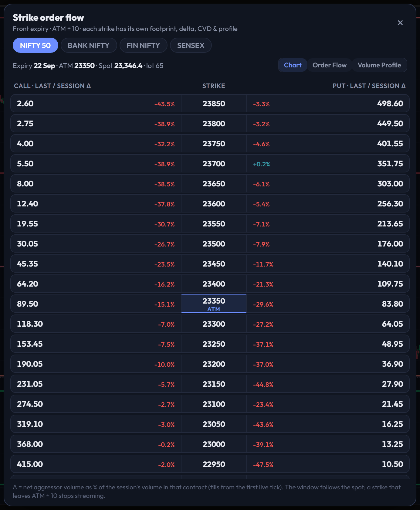Viewport: 420px width, 510px height.
Task: Click put last price 256.30
Action: point(390,204)
